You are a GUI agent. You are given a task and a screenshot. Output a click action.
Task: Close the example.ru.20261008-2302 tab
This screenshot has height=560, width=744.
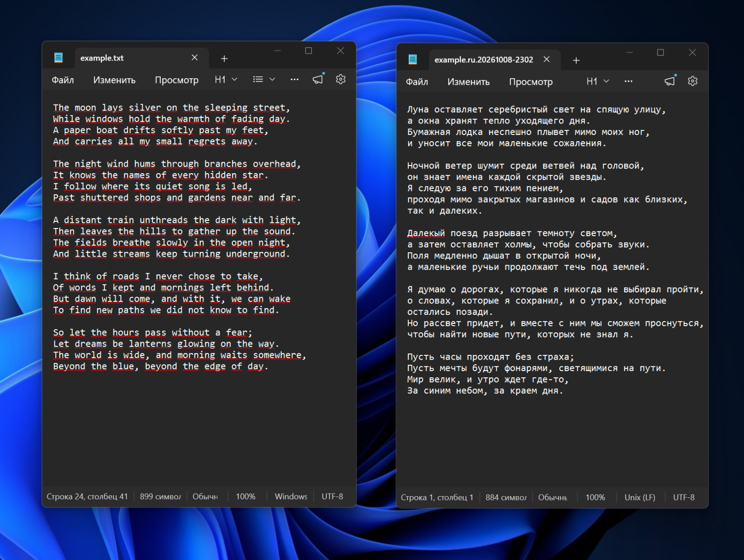547,60
